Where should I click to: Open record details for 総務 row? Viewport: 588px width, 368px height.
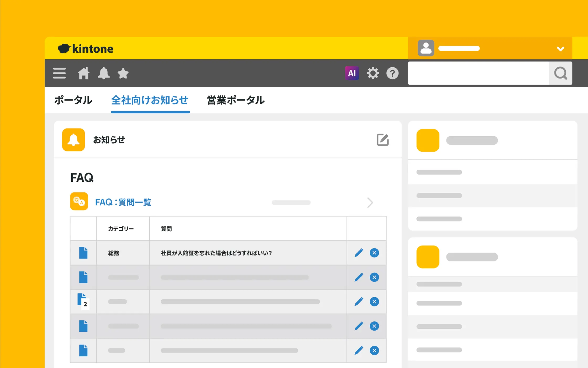pos(83,253)
